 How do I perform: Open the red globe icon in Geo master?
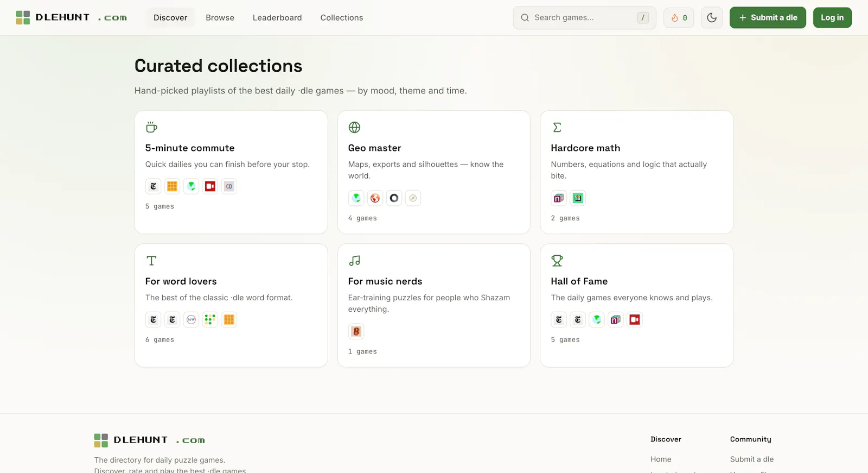(375, 198)
